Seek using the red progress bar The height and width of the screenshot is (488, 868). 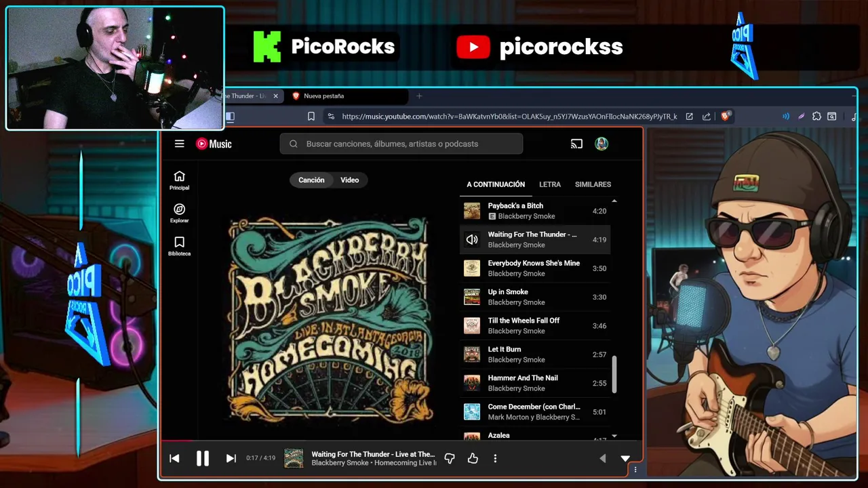tap(178, 442)
